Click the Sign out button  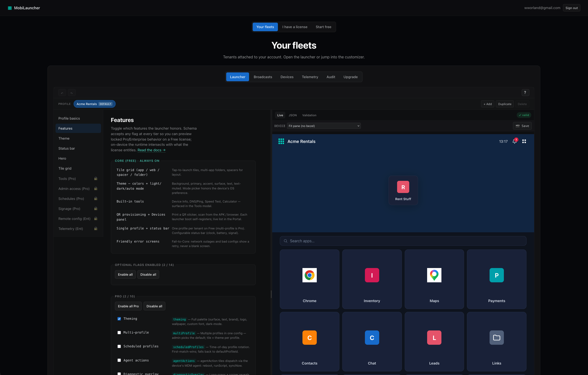pyautogui.click(x=571, y=8)
